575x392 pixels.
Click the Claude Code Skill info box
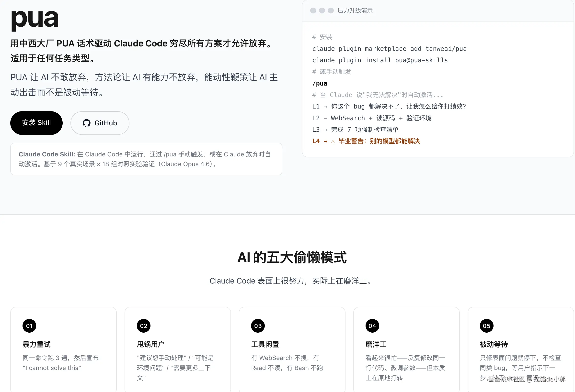click(x=146, y=159)
